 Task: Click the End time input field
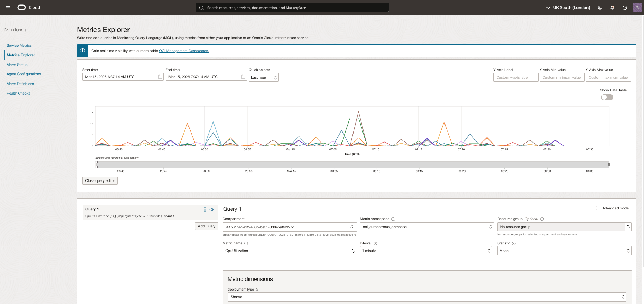pos(206,77)
